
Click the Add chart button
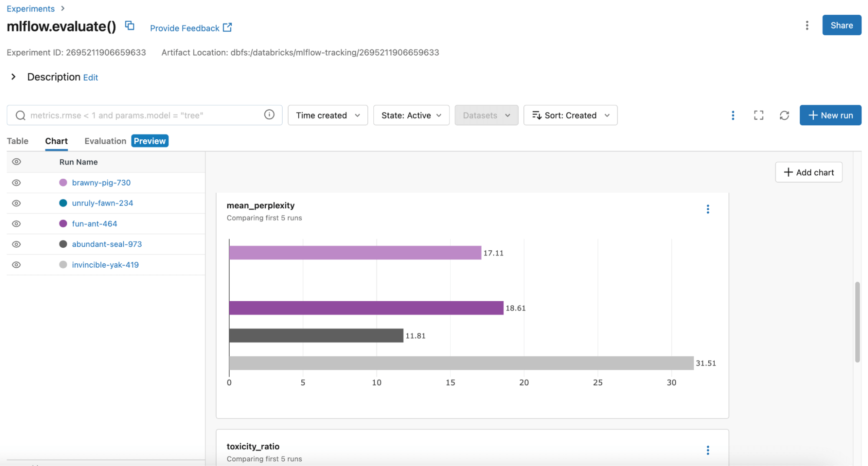point(808,172)
